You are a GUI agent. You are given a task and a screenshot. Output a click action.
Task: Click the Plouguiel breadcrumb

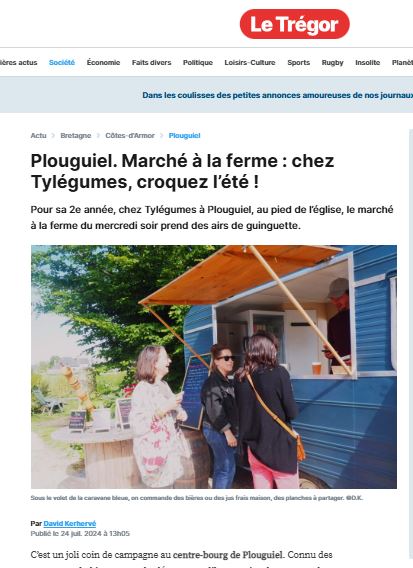[184, 135]
